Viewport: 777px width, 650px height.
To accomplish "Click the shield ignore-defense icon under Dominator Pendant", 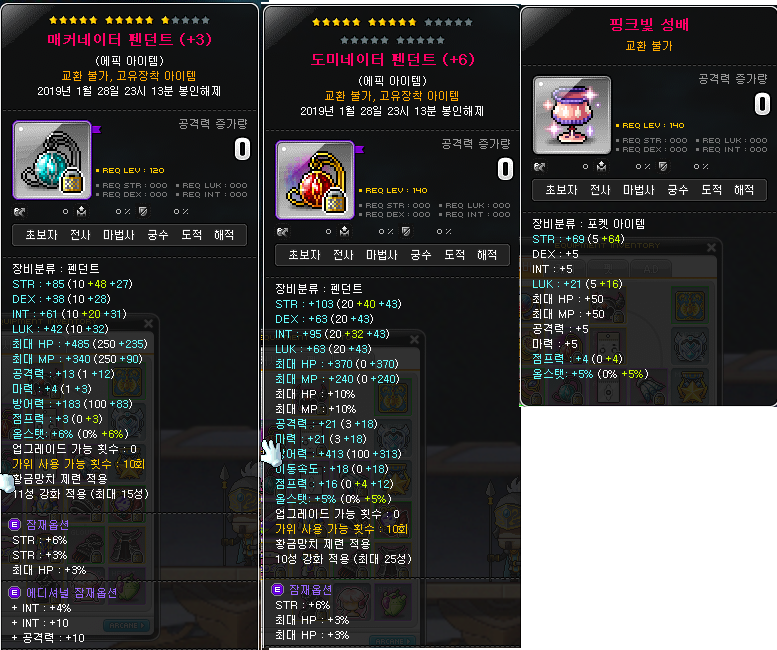I will [406, 231].
